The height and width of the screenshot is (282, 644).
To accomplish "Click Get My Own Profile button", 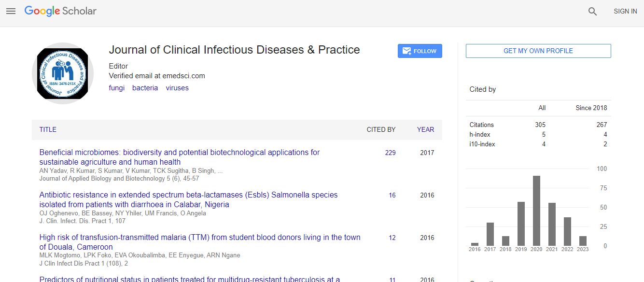I will point(538,51).
